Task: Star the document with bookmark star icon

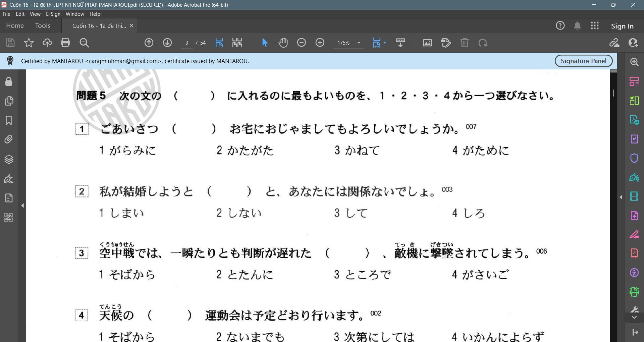Action: [29, 43]
